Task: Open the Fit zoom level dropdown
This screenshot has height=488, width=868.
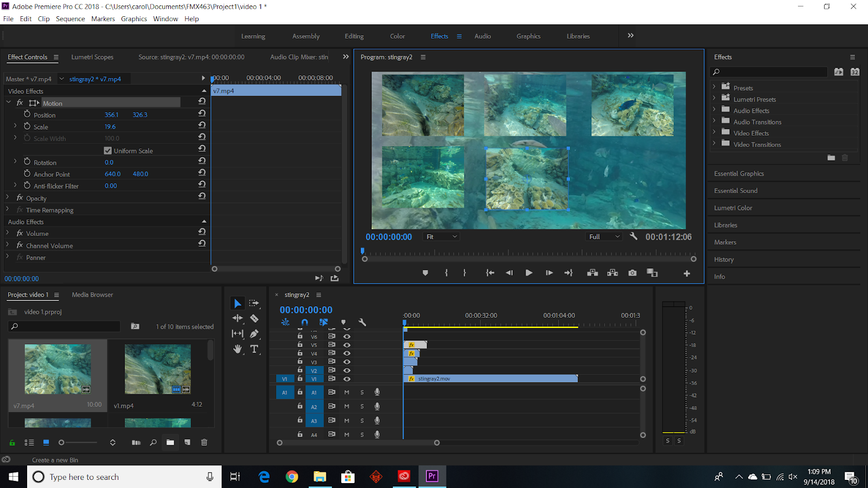Action: pos(442,237)
